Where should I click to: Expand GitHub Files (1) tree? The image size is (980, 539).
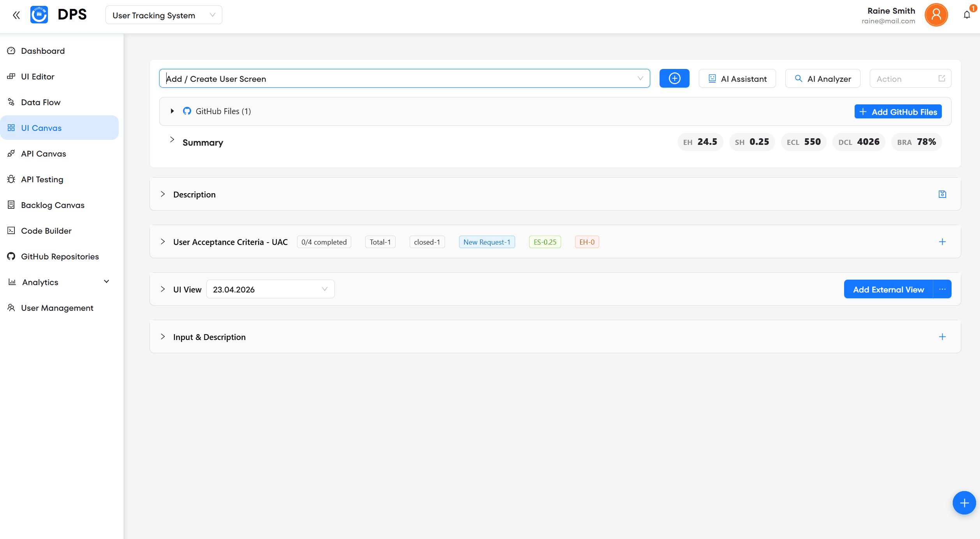172,111
